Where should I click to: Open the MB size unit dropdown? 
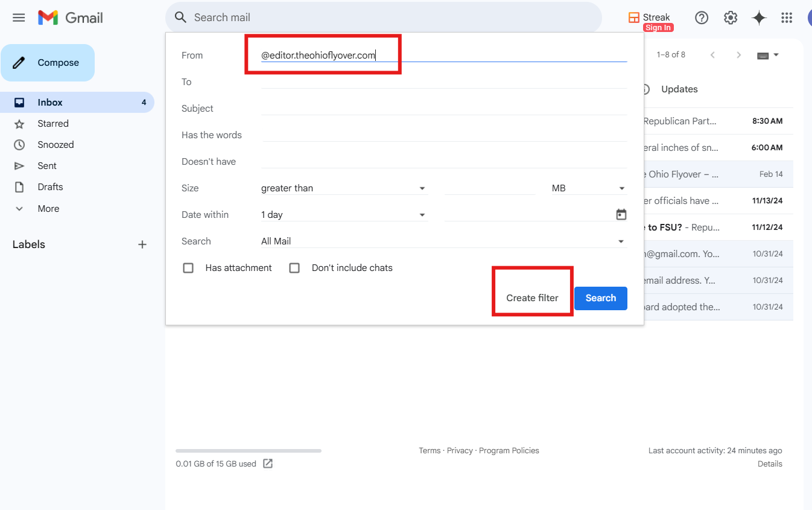[589, 188]
